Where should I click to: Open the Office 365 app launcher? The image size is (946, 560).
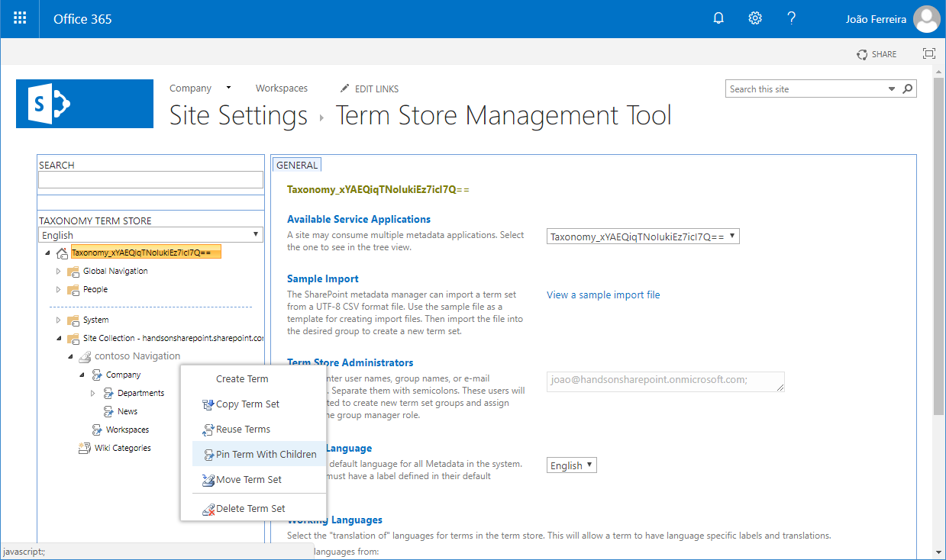tap(20, 18)
